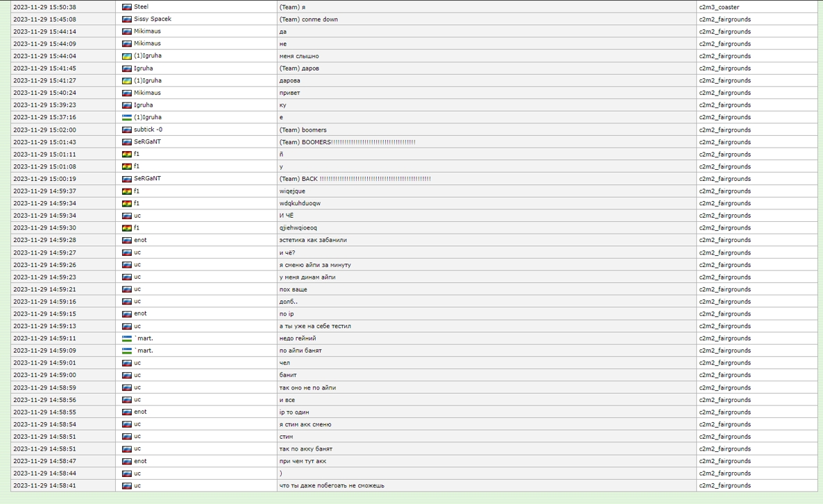
Task: Click enot's flag icon at 14:58:47
Action: 126,461
